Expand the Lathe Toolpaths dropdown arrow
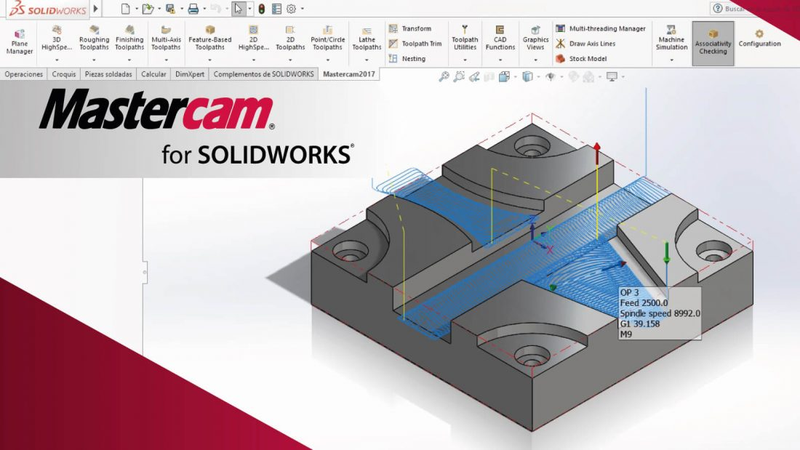The width and height of the screenshot is (800, 450). point(366,60)
